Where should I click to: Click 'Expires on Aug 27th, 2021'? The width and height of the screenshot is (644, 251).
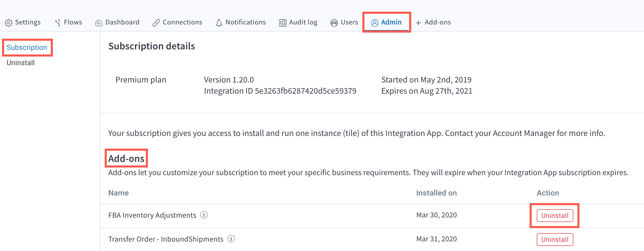point(427,91)
